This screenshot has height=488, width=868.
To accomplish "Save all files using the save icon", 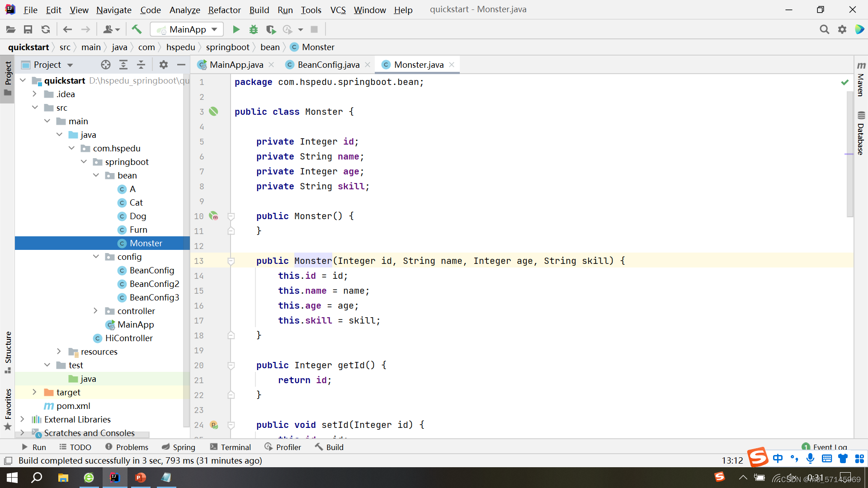I will 28,29.
